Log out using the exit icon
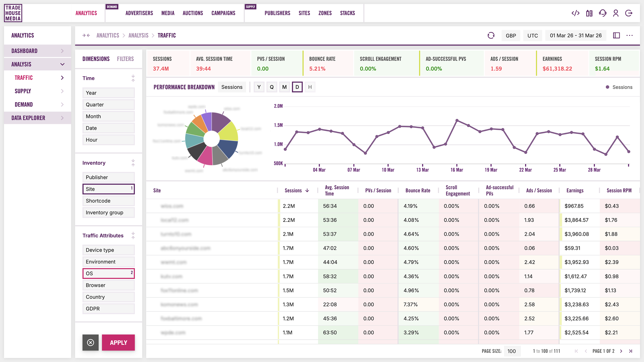The height and width of the screenshot is (362, 644). click(x=629, y=13)
